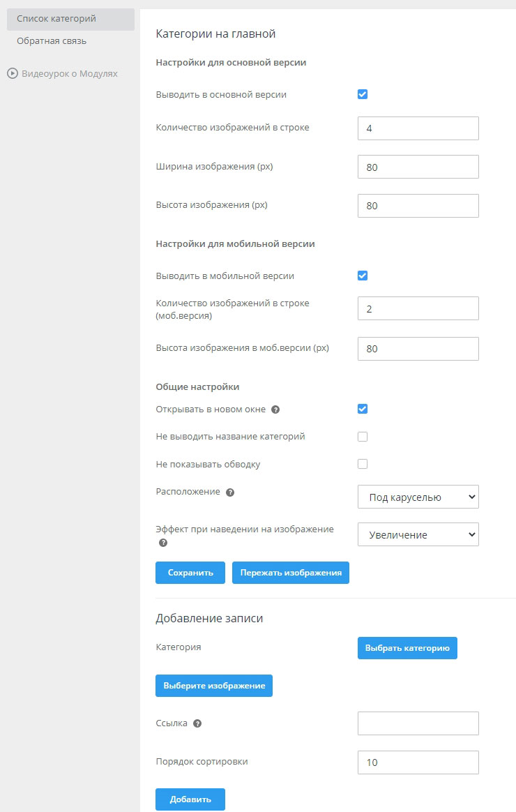This screenshot has width=516, height=812.
Task: Enable 'Не выводить название категорий' checkbox
Action: (363, 437)
